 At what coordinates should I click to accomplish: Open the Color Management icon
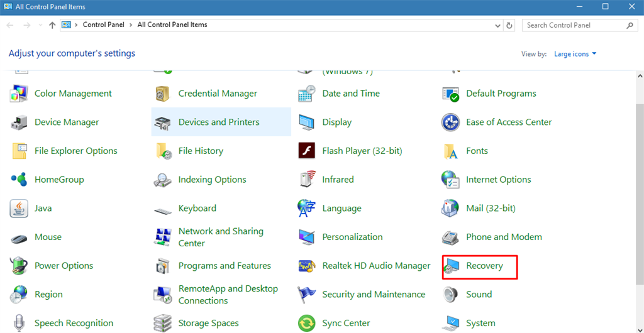click(19, 94)
